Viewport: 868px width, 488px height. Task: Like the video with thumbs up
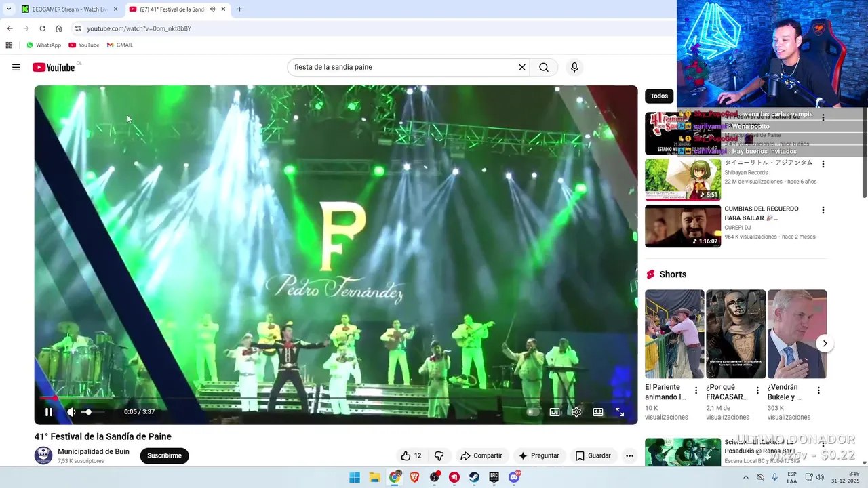pos(411,455)
